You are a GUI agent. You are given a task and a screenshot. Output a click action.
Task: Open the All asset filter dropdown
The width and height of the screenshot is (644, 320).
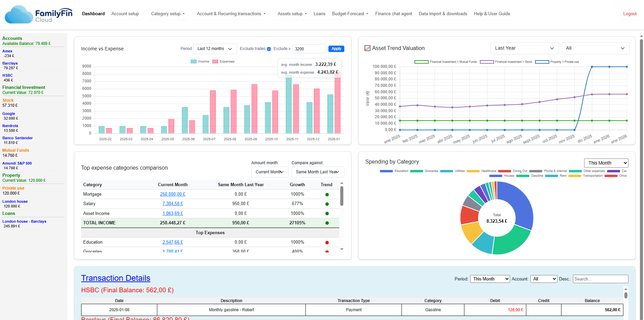(595, 48)
